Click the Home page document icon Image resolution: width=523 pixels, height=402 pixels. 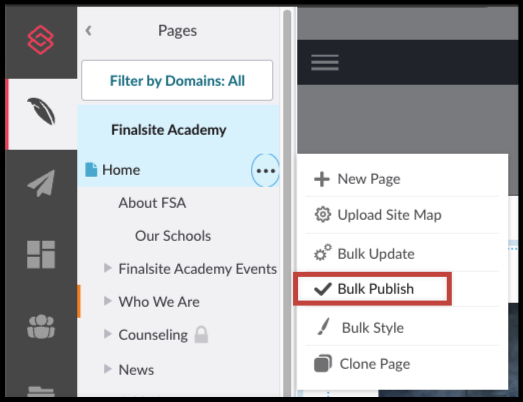91,170
